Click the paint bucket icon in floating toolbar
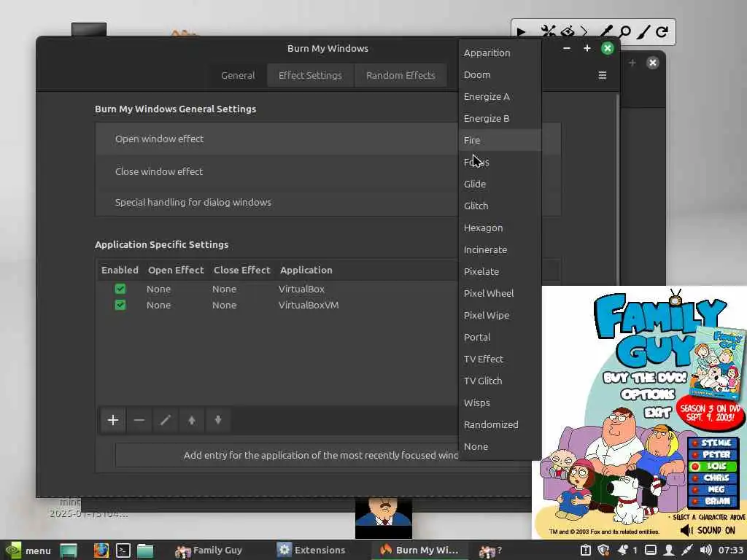Viewport: 747px width, 560px height. (567, 32)
